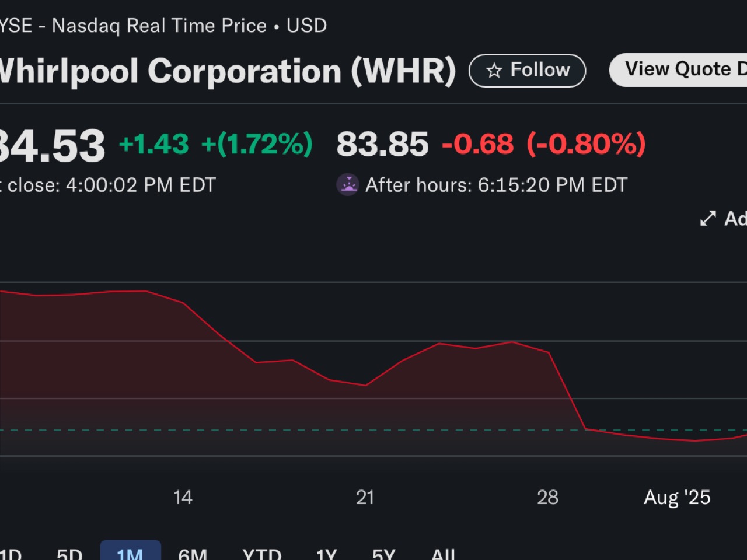Click the 14 date label on axis
This screenshot has width=747, height=560.
pyautogui.click(x=183, y=498)
